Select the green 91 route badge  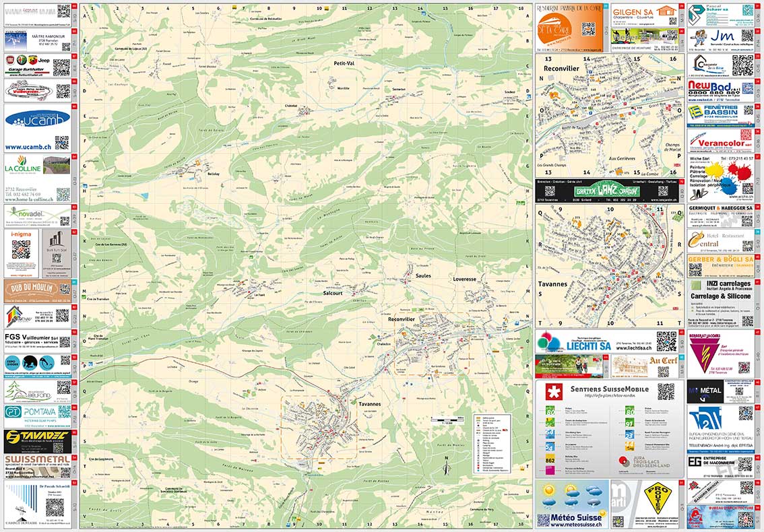click(x=629, y=423)
